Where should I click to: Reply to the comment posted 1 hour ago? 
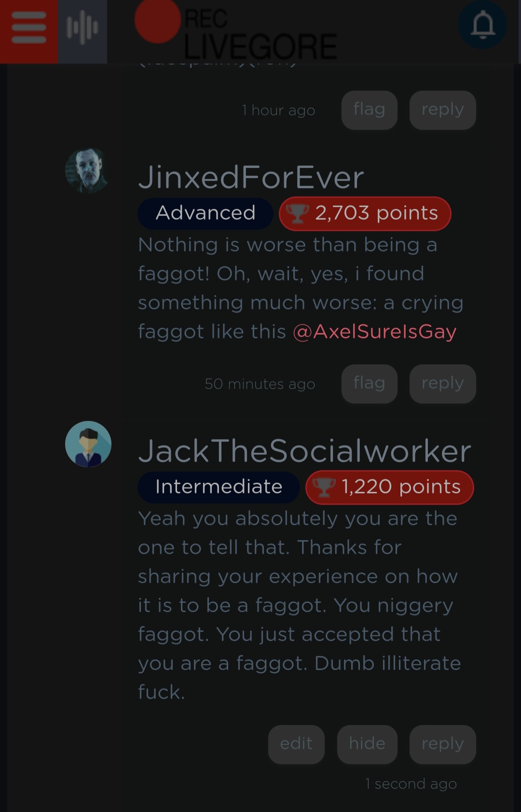[x=443, y=110]
